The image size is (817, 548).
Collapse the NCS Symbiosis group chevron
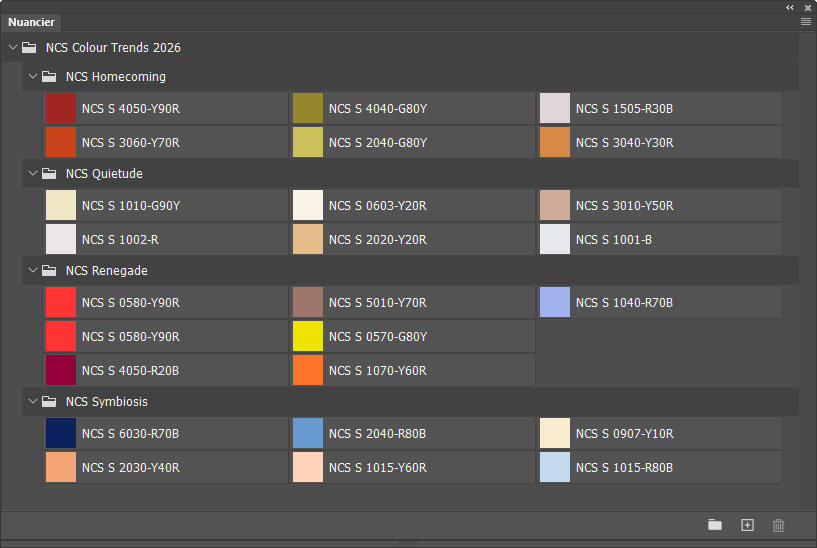click(33, 401)
